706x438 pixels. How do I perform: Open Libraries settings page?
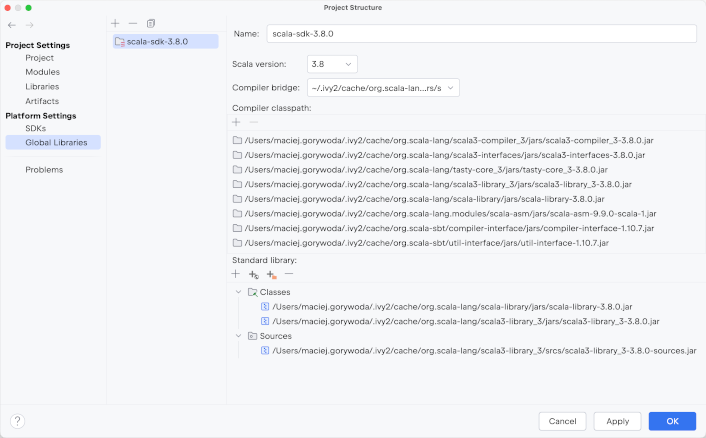pyautogui.click(x=42, y=86)
